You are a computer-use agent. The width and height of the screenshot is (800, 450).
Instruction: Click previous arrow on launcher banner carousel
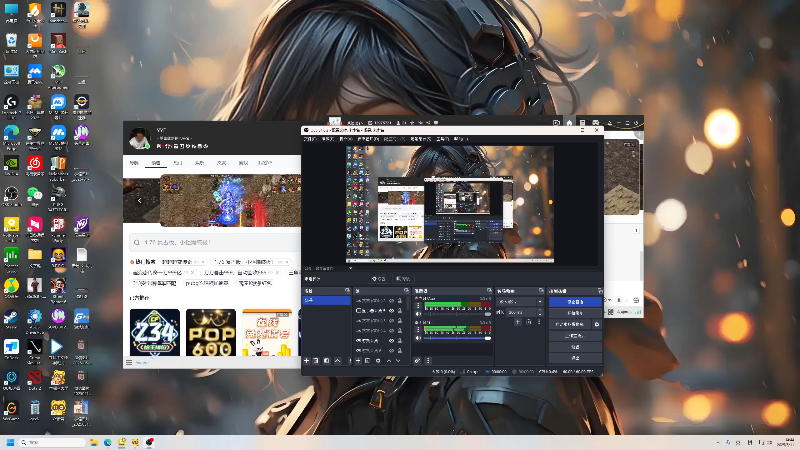click(139, 201)
